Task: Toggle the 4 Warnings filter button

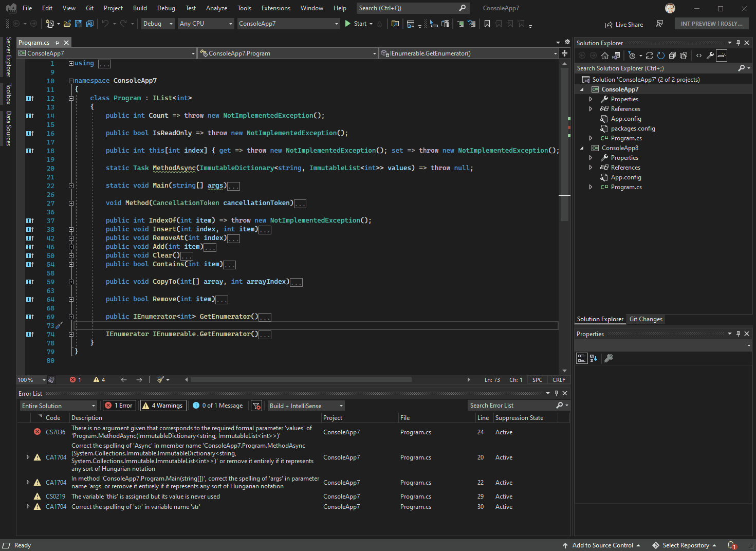Action: point(163,406)
